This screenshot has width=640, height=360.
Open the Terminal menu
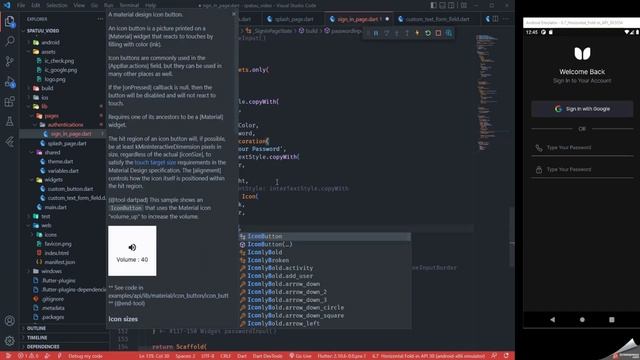129,5
